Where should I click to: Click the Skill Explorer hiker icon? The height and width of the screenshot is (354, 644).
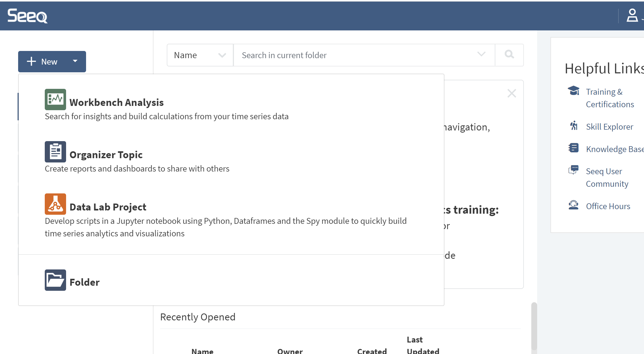[574, 126]
